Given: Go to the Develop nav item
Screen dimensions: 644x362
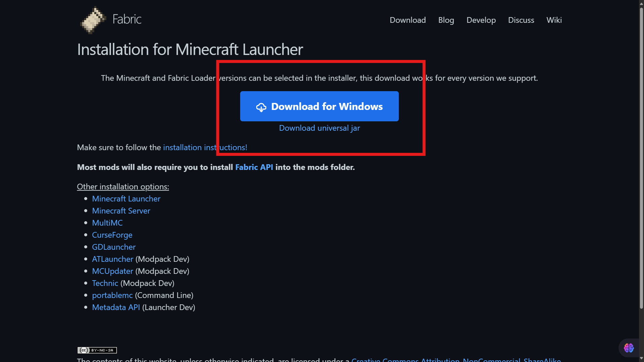Looking at the screenshot, I should (481, 20).
